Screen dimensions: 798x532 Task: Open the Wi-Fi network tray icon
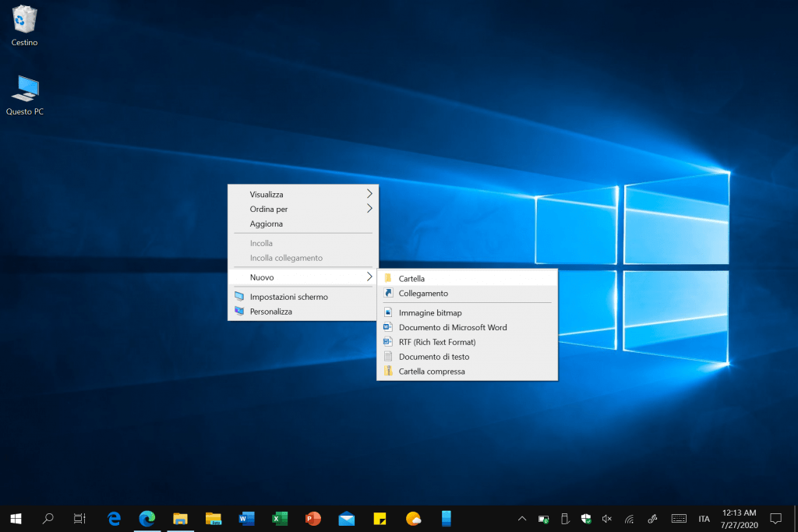[630, 518]
